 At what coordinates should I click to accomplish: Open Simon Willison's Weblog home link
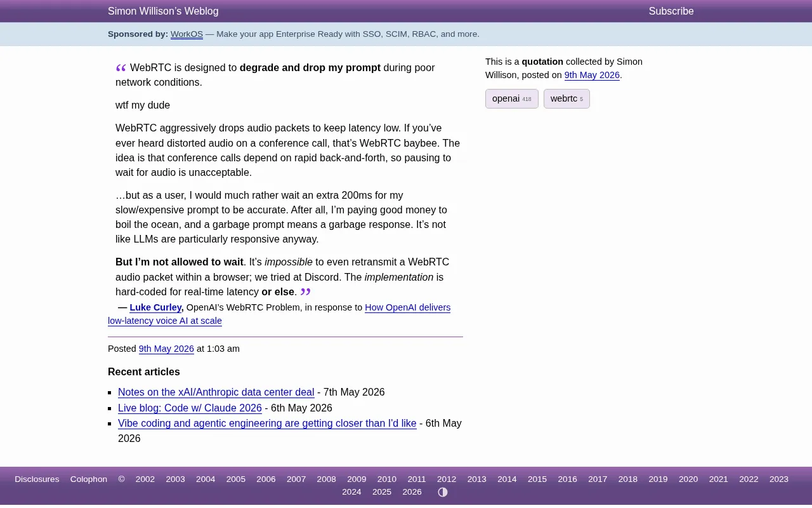[163, 11]
